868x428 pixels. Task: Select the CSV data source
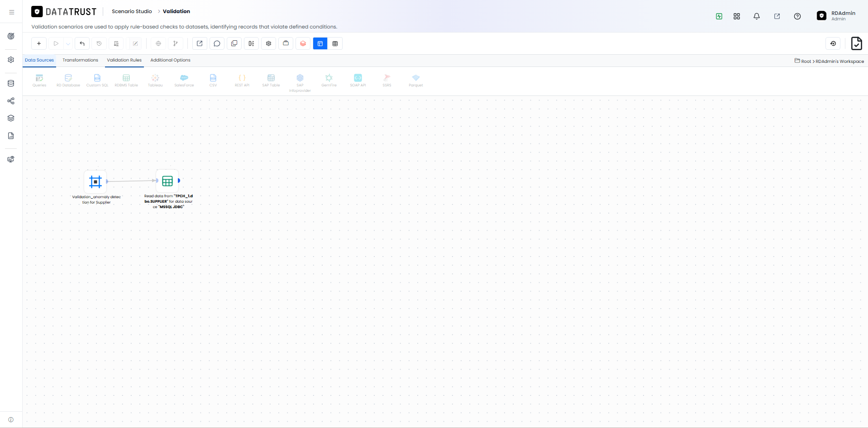tap(213, 81)
